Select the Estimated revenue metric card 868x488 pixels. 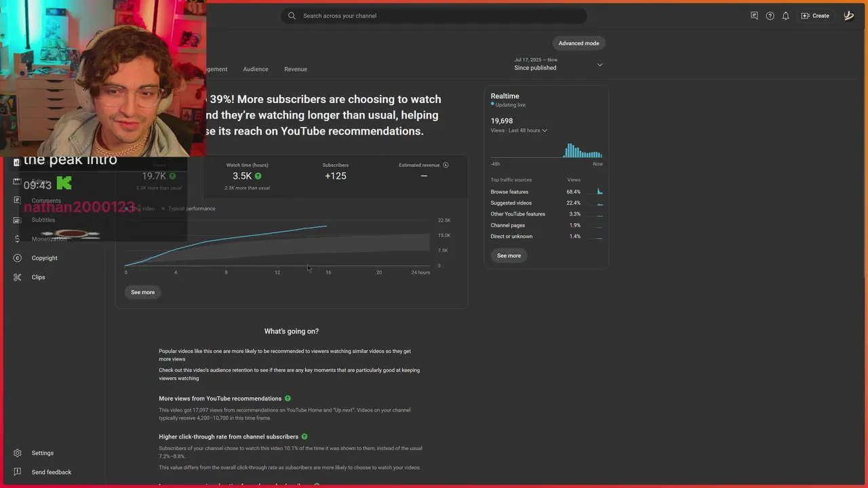click(424, 177)
